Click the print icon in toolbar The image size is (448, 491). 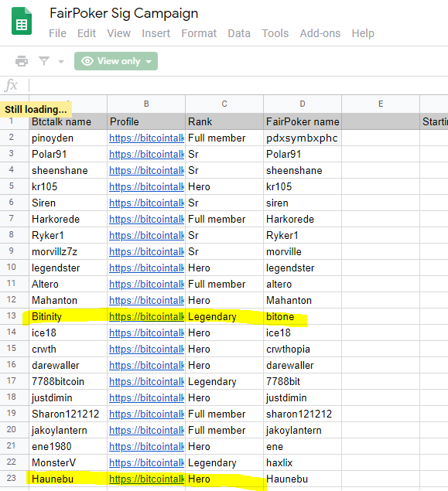[22, 61]
